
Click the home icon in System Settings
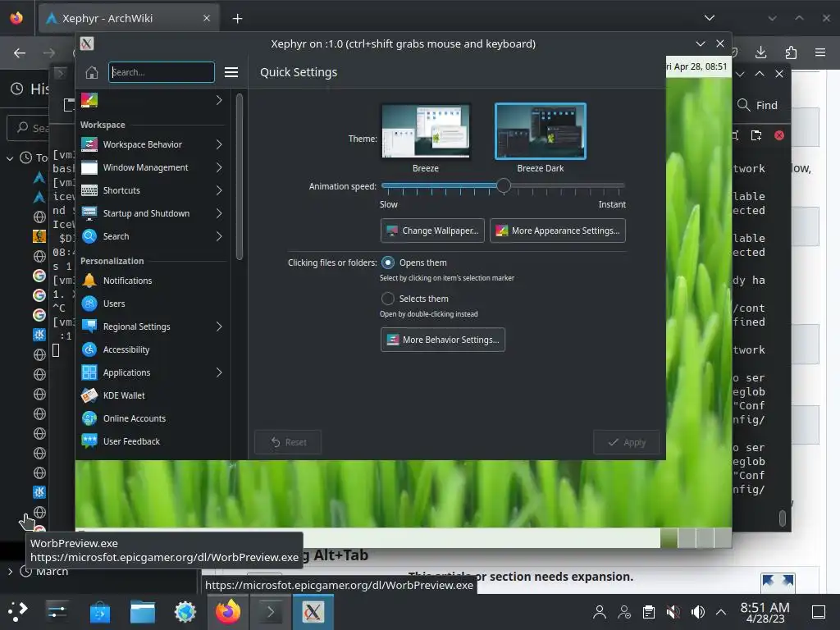[x=92, y=72]
